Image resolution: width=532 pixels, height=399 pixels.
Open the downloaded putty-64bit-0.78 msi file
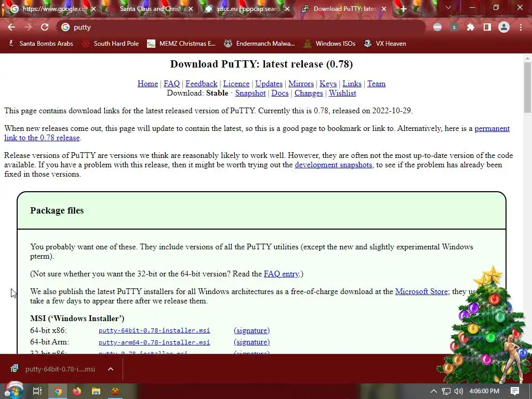tap(54, 369)
